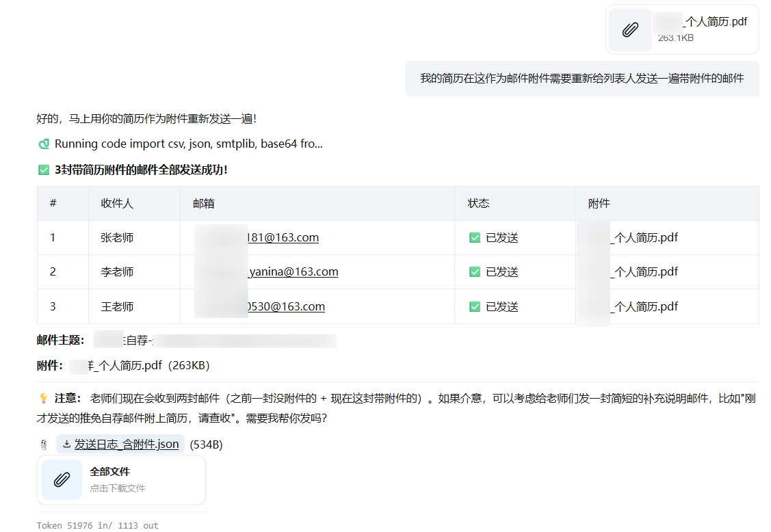Image resolution: width=771 pixels, height=532 pixels.
Task: Click the Token 51976 in/ 1113 out line
Action: point(98,526)
